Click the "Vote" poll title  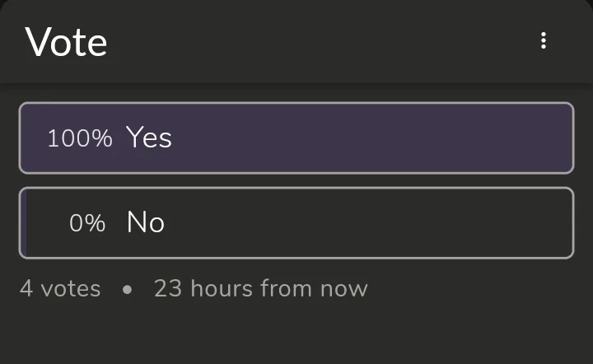(66, 41)
